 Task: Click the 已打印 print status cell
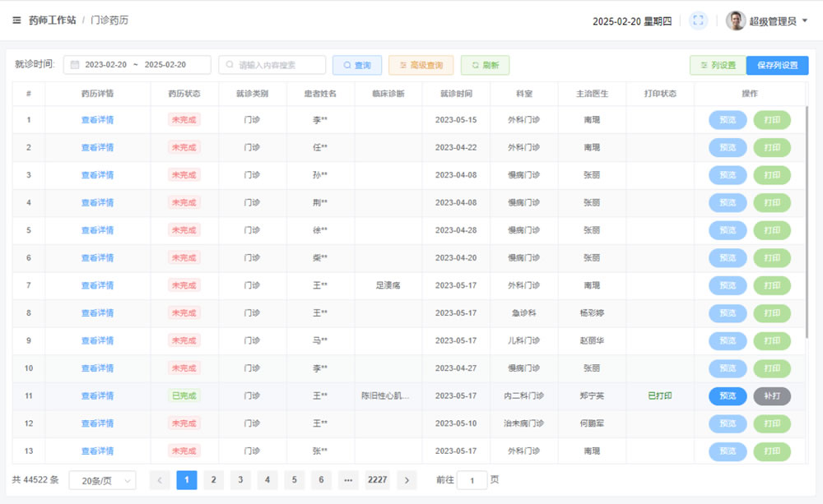tap(660, 396)
